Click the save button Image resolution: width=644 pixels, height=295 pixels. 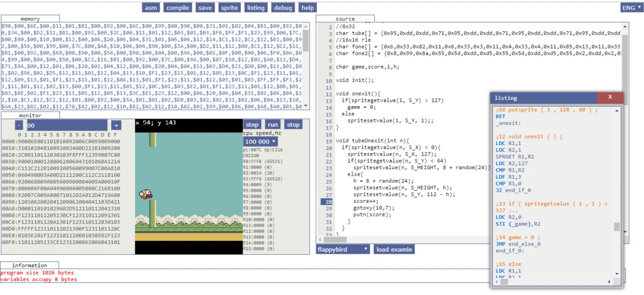205,8
